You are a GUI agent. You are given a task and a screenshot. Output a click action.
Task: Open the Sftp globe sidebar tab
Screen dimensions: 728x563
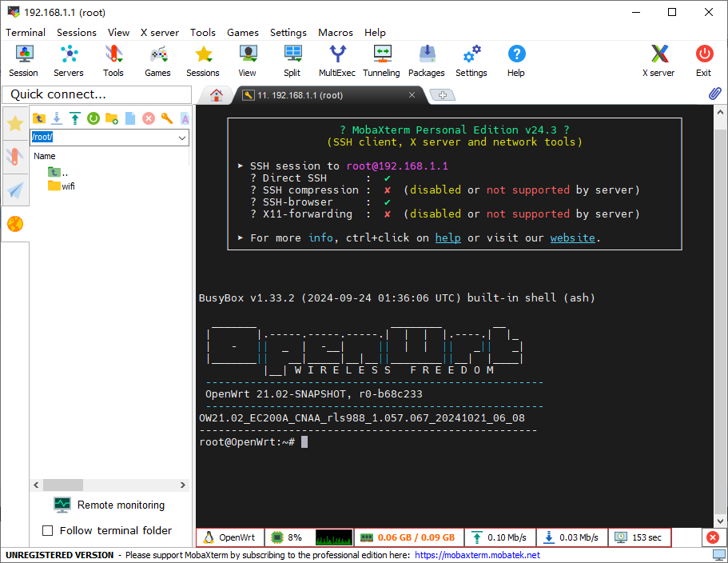tap(15, 224)
